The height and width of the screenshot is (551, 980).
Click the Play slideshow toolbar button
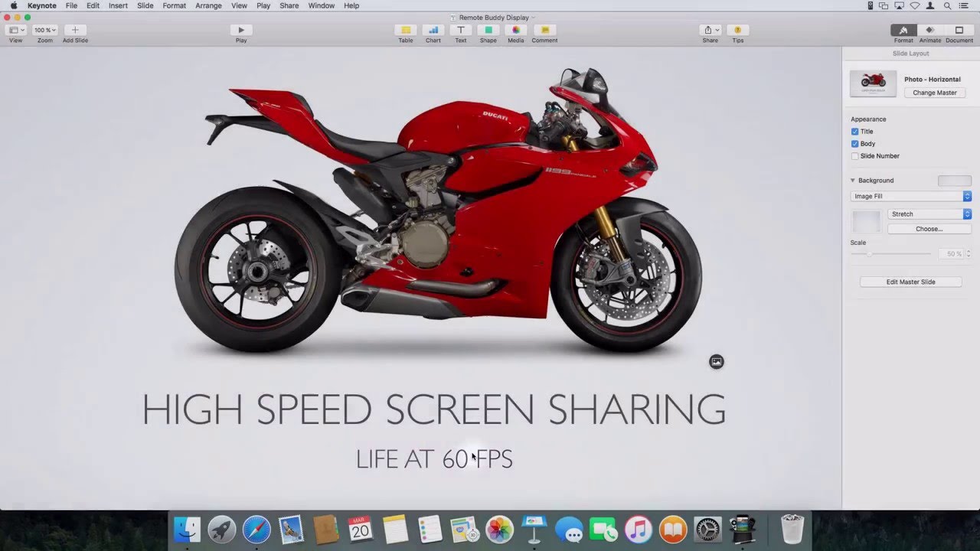tap(241, 30)
